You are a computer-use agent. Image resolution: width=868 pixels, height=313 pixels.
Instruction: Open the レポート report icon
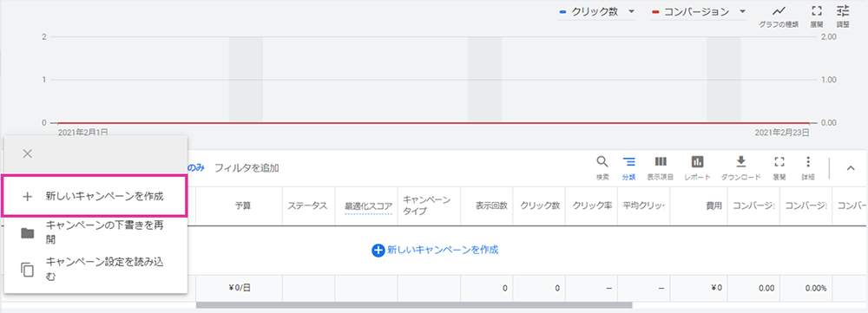(698, 167)
